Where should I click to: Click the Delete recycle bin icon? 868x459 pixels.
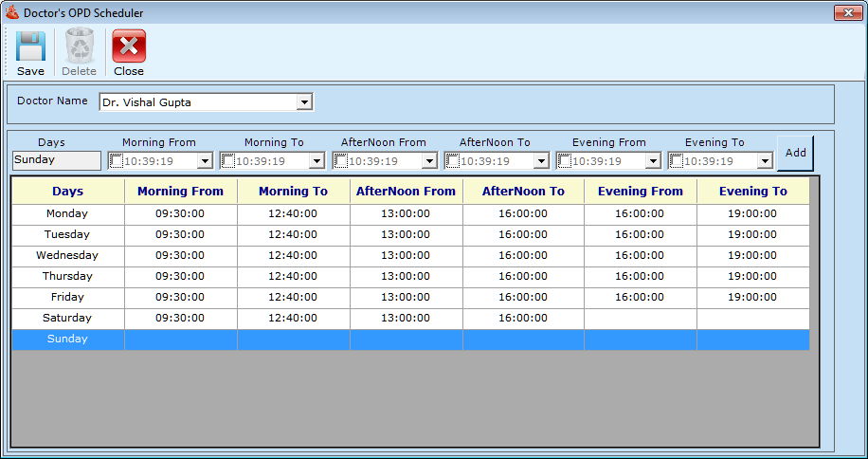pyautogui.click(x=80, y=46)
